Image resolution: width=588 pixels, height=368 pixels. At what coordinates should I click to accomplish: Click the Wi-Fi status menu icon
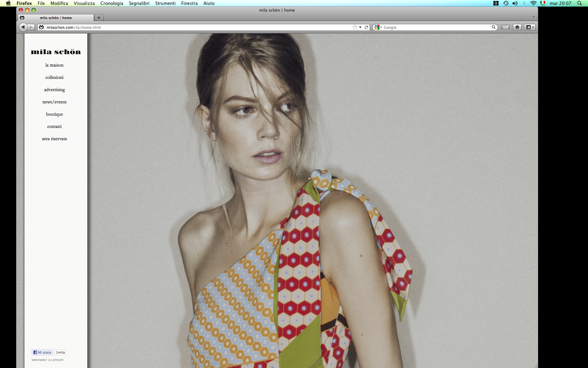click(533, 3)
